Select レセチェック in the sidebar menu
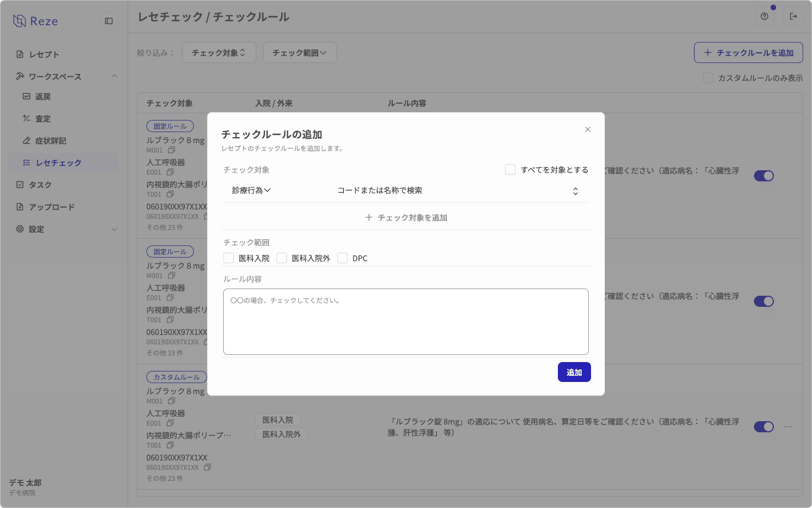 click(x=59, y=163)
